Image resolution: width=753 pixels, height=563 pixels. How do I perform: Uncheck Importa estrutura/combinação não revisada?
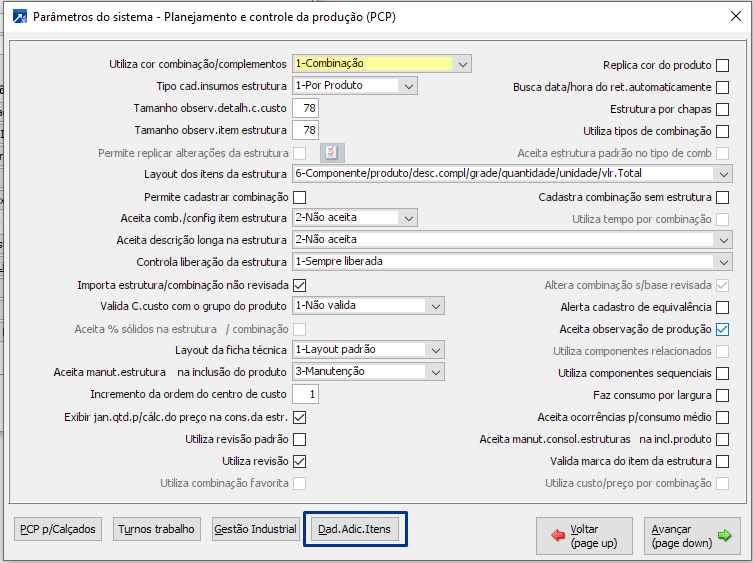[x=300, y=285]
